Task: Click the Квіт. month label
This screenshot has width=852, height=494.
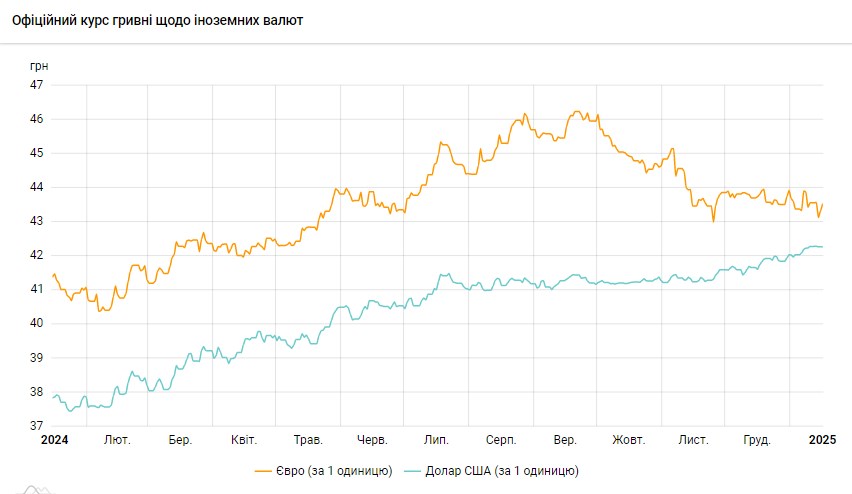Action: (x=244, y=440)
